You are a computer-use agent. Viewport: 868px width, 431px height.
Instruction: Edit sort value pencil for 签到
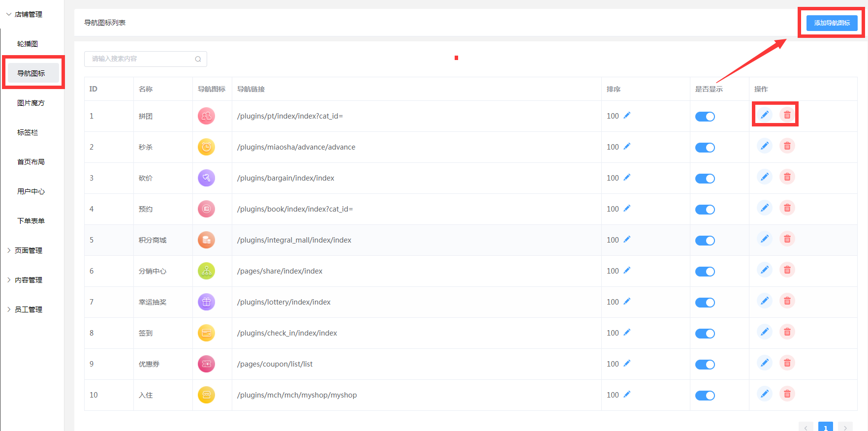click(627, 332)
